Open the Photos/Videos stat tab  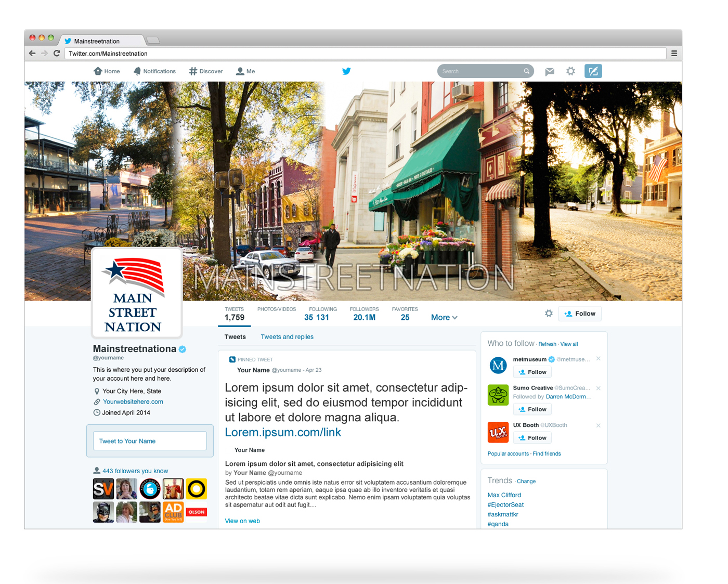[x=277, y=309]
